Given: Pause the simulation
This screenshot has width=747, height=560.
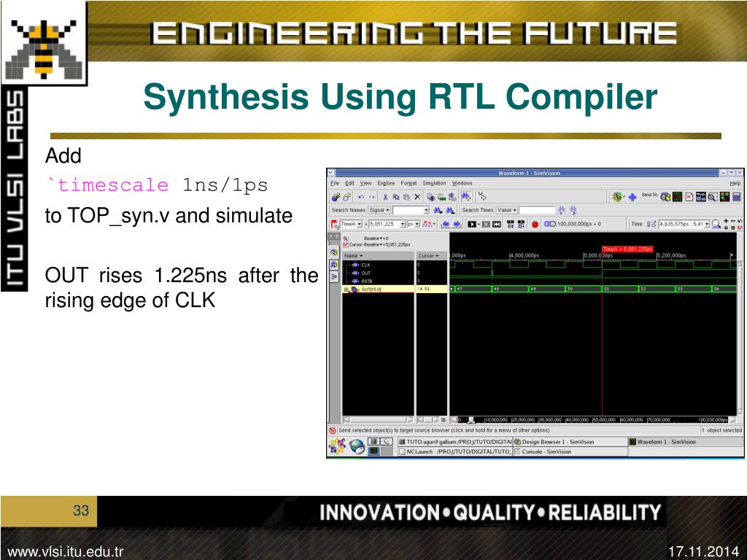Looking at the screenshot, I should [485, 224].
